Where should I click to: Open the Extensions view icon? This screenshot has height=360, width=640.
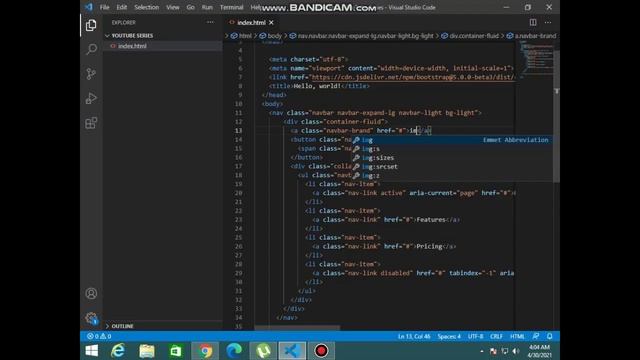(x=91, y=123)
